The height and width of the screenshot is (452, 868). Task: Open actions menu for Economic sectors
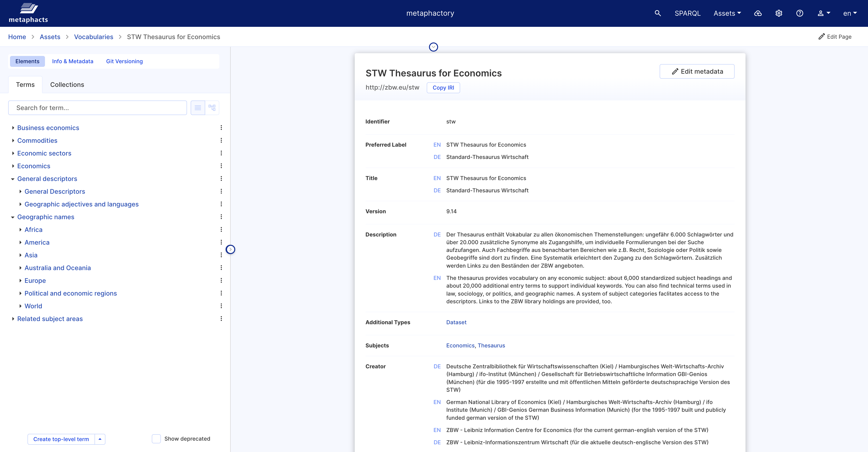point(221,153)
